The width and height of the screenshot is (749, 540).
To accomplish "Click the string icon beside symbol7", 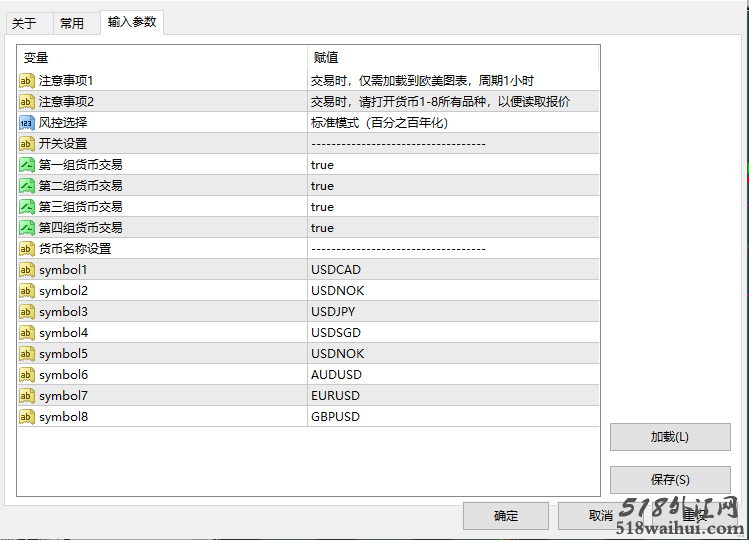I will [27, 396].
